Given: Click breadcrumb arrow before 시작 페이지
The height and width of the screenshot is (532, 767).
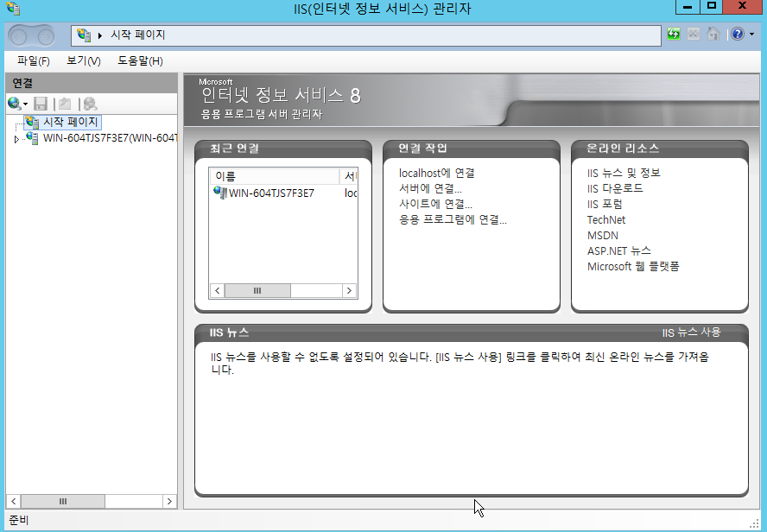Looking at the screenshot, I should pyautogui.click(x=100, y=35).
